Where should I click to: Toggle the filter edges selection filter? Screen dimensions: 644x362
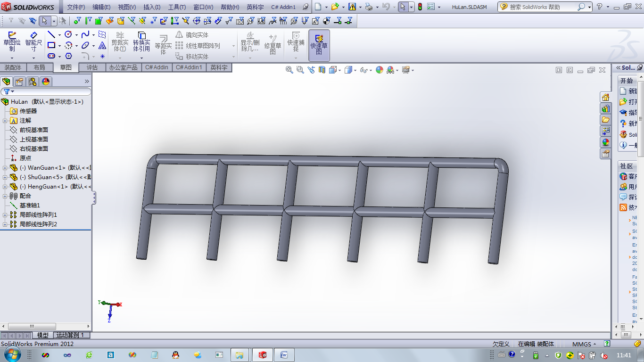[x=88, y=21]
